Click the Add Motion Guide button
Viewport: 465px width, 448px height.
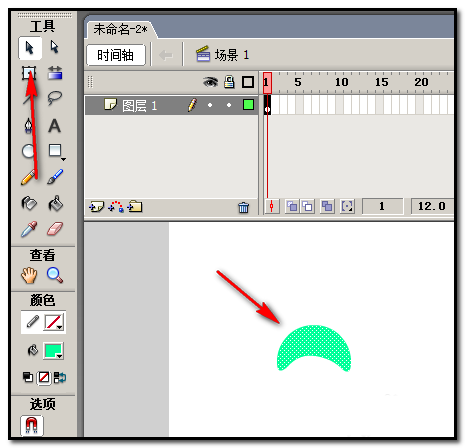click(x=116, y=207)
